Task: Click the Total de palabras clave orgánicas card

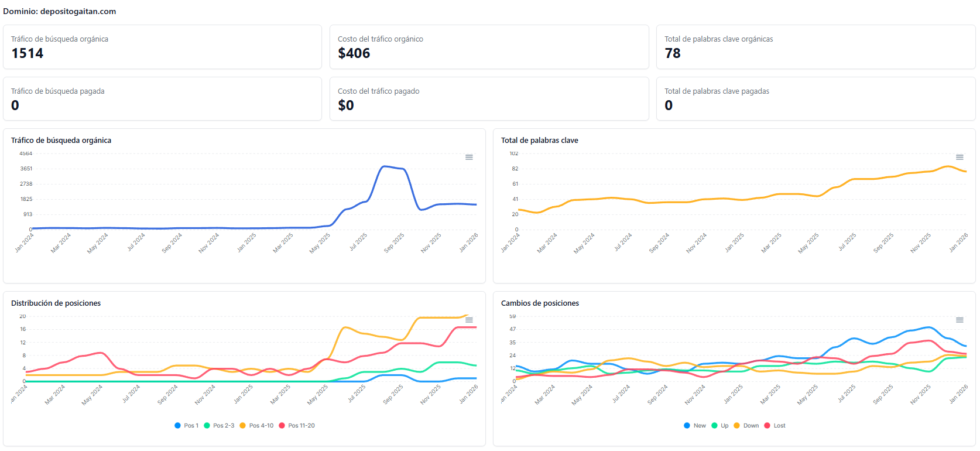Action: [815, 47]
